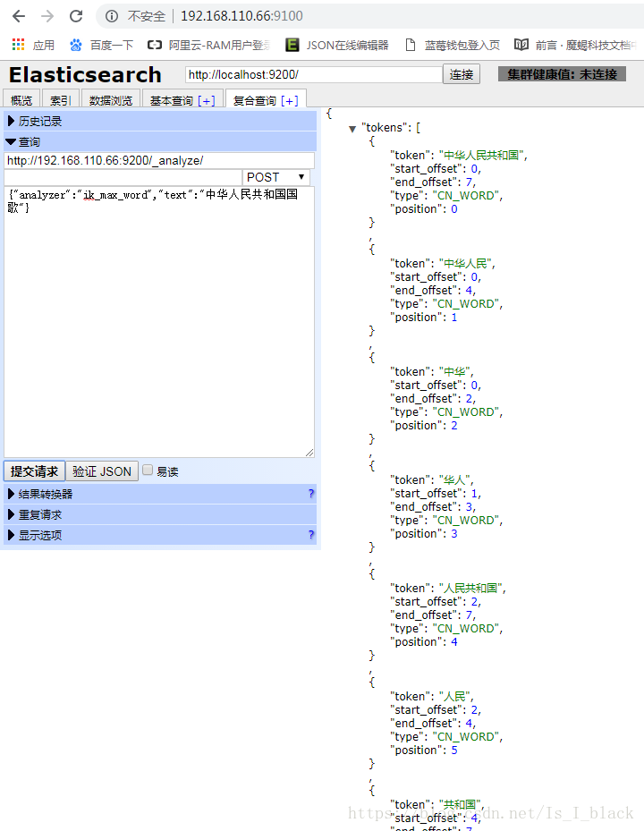Screen dimensions: 644x831
Task: Expand the 显示选项 section
Action: 159,535
